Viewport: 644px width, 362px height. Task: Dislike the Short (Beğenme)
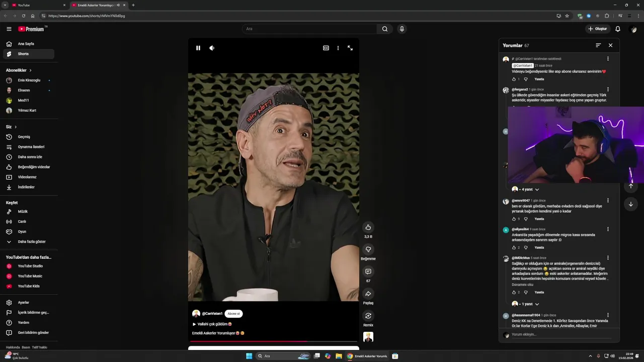click(x=368, y=249)
